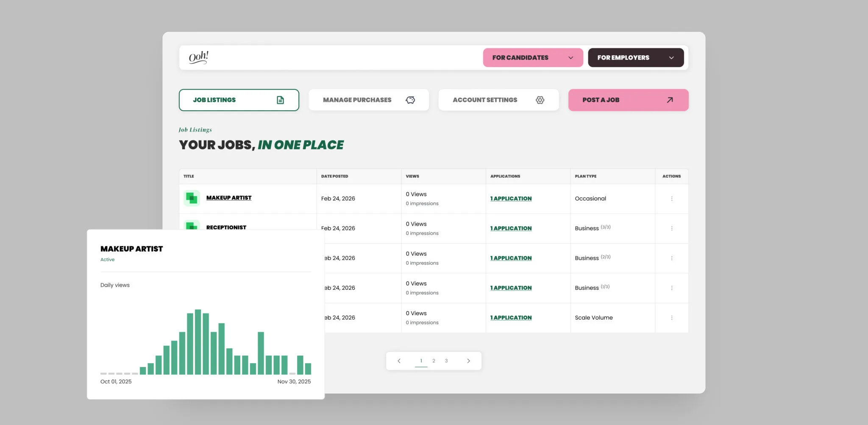Switch to the Job Listings tab
868x425 pixels.
click(239, 100)
